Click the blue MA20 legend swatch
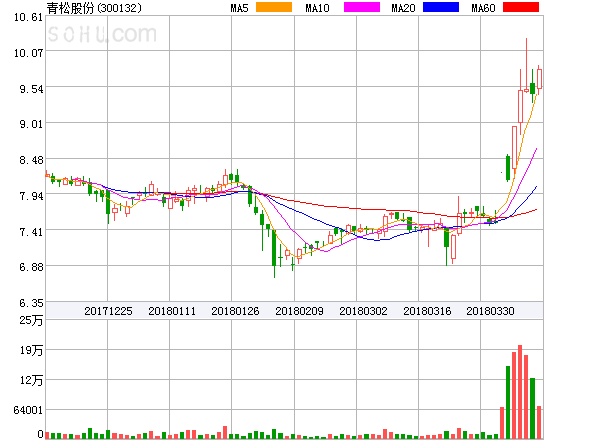 (x=441, y=7)
